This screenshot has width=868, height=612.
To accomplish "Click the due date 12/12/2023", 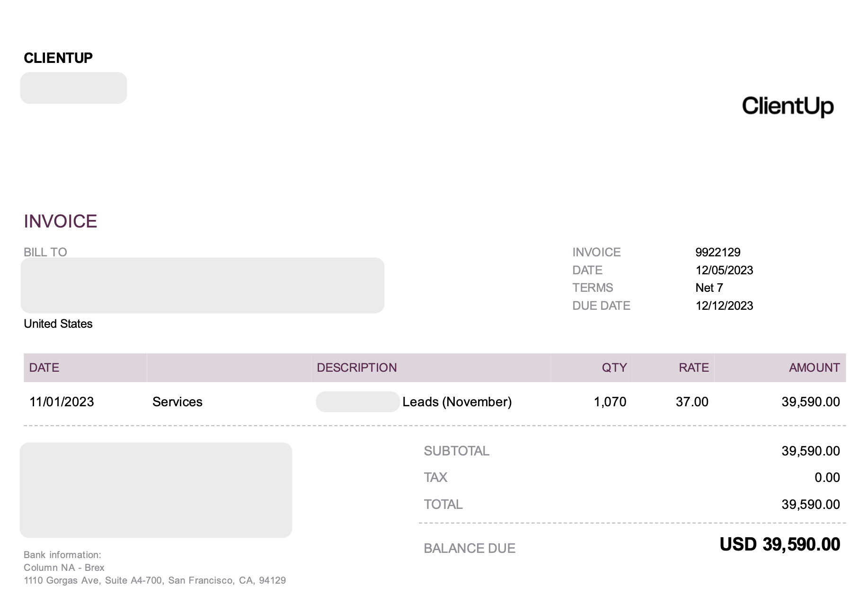I will tap(724, 306).
